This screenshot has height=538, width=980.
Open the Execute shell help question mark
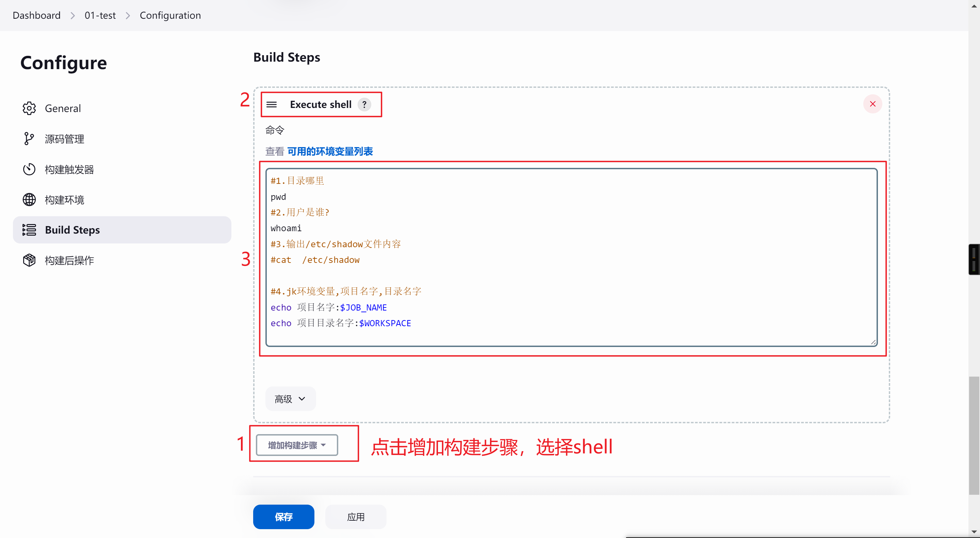point(364,104)
